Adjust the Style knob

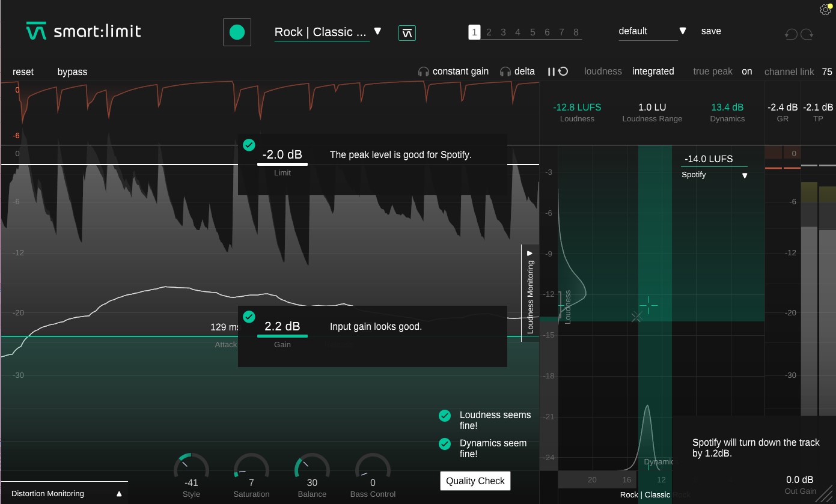[191, 467]
